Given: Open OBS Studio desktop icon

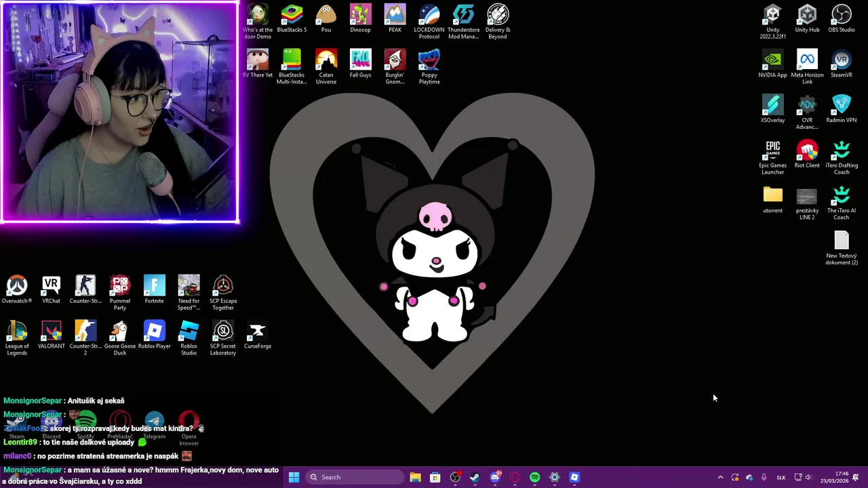Looking at the screenshot, I should point(842,18).
